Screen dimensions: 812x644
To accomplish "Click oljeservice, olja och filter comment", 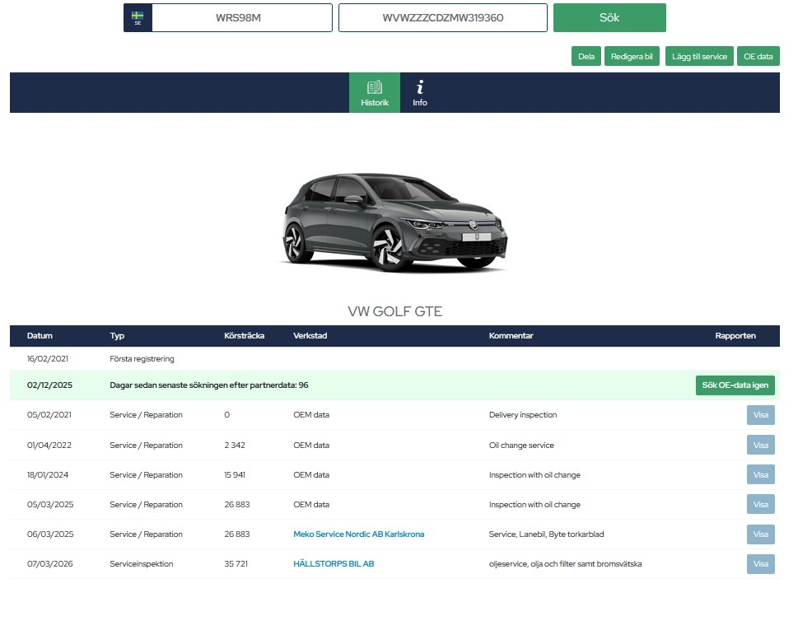I will pyautogui.click(x=565, y=564).
